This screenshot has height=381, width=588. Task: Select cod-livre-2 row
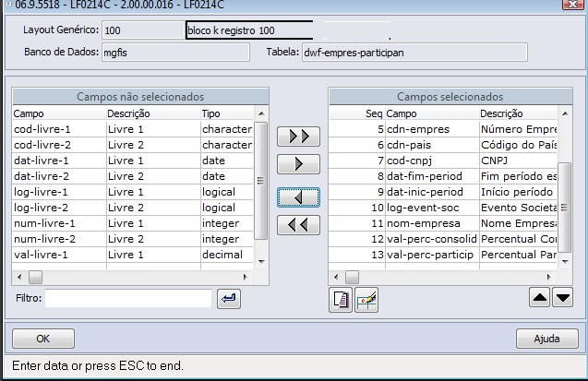coord(133,145)
